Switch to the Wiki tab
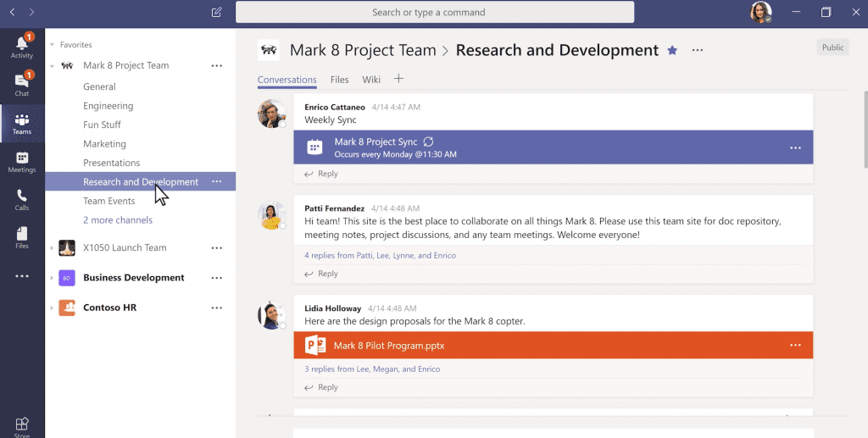Image resolution: width=868 pixels, height=438 pixels. [371, 80]
